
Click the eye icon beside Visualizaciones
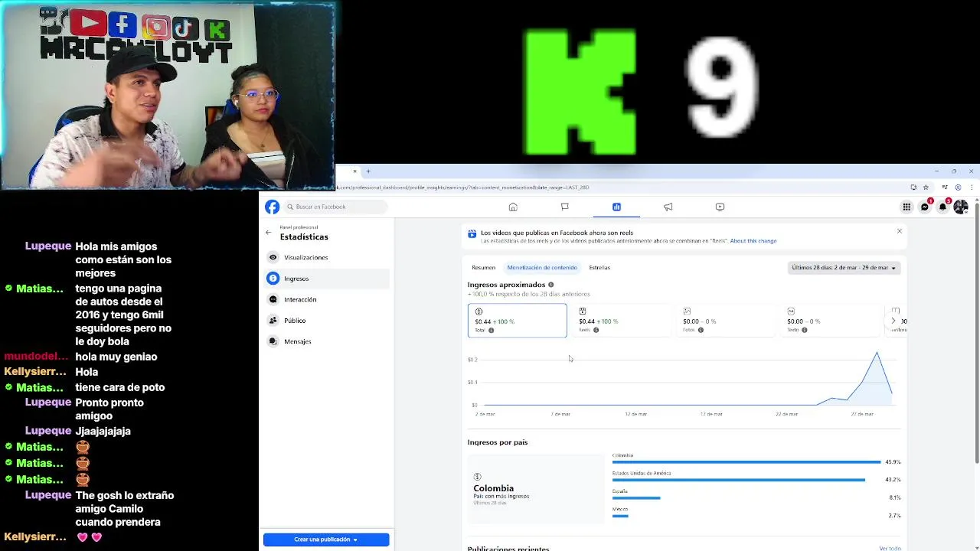click(273, 257)
